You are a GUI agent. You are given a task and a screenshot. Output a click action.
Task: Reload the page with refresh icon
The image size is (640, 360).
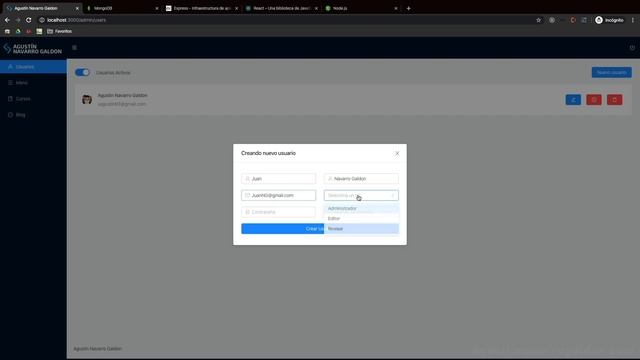(x=28, y=20)
